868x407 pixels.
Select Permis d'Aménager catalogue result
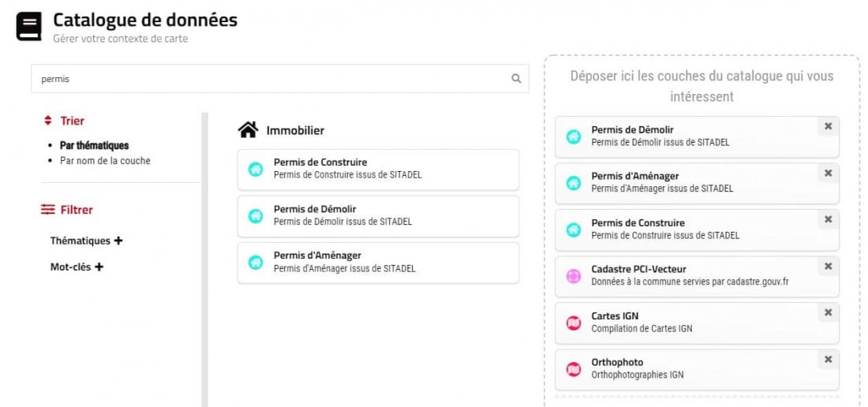(378, 262)
